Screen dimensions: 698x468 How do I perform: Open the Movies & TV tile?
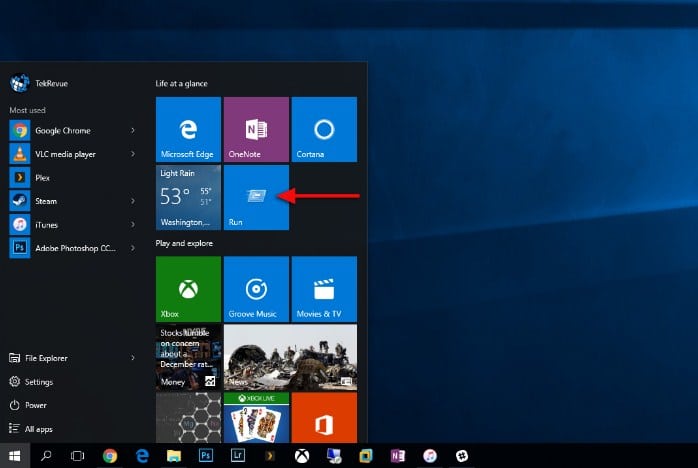tap(324, 289)
